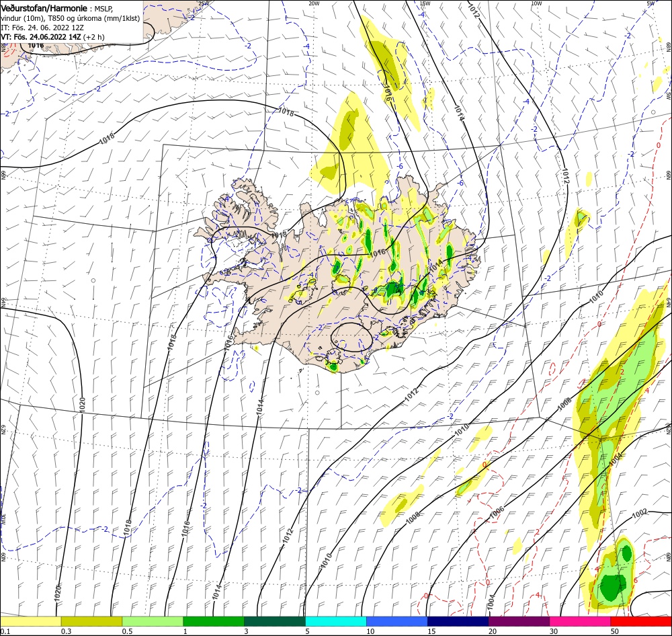Click the '25W' longitude label
This screenshot has height=636, width=672.
tap(204, 3)
